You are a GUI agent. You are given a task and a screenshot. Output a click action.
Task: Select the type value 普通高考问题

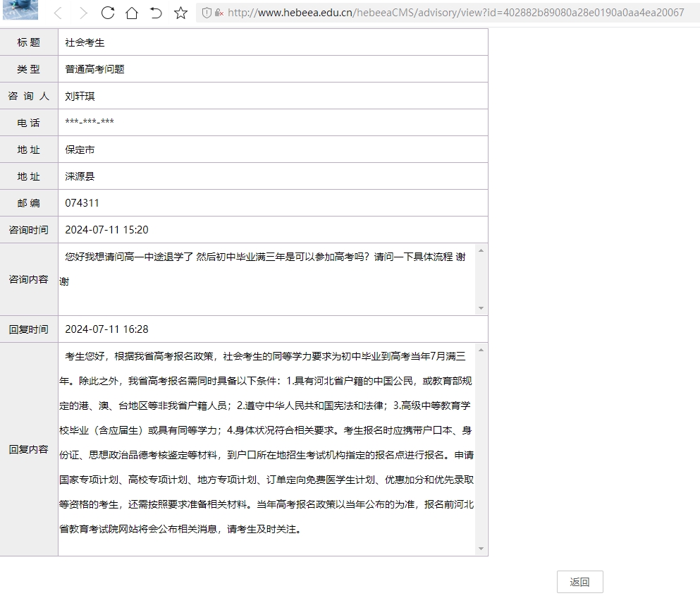click(94, 69)
